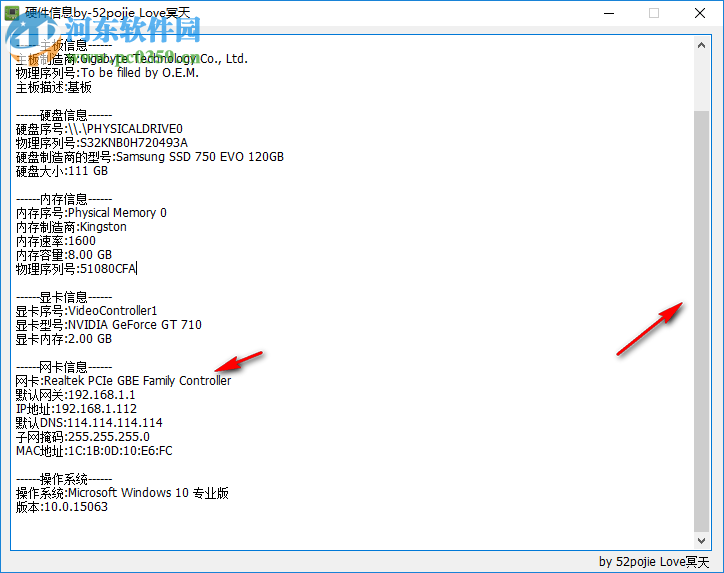Click the header '------硬盘信息------'

click(64, 115)
